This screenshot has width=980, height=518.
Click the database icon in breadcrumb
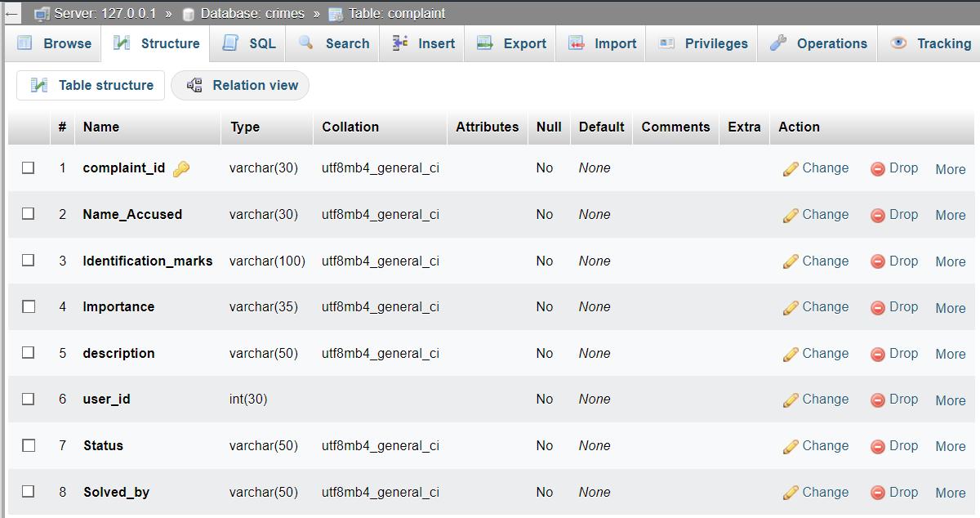tap(189, 14)
